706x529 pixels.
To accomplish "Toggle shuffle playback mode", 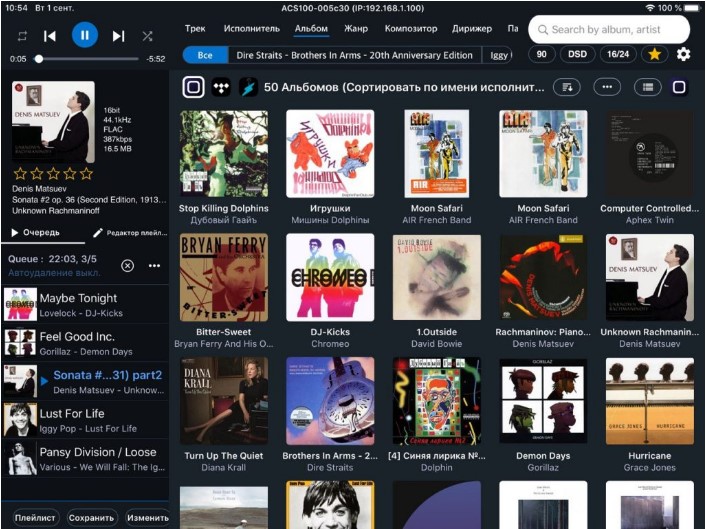I will tap(148, 36).
